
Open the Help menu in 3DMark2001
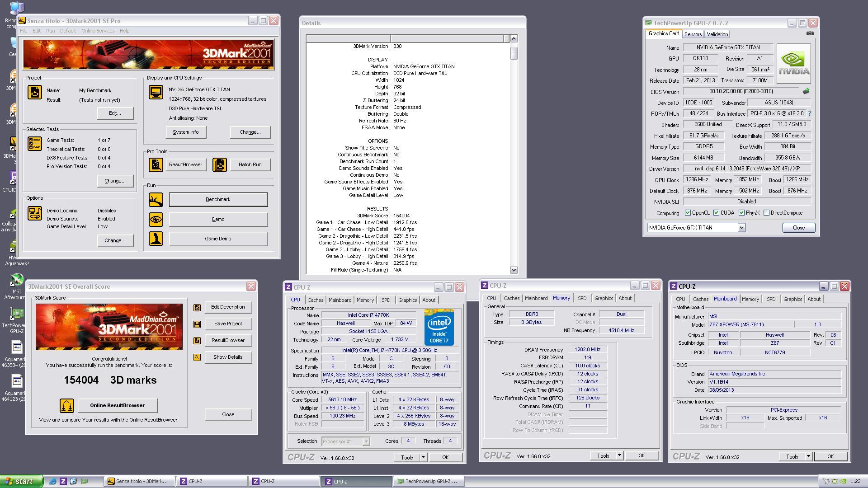(x=124, y=31)
